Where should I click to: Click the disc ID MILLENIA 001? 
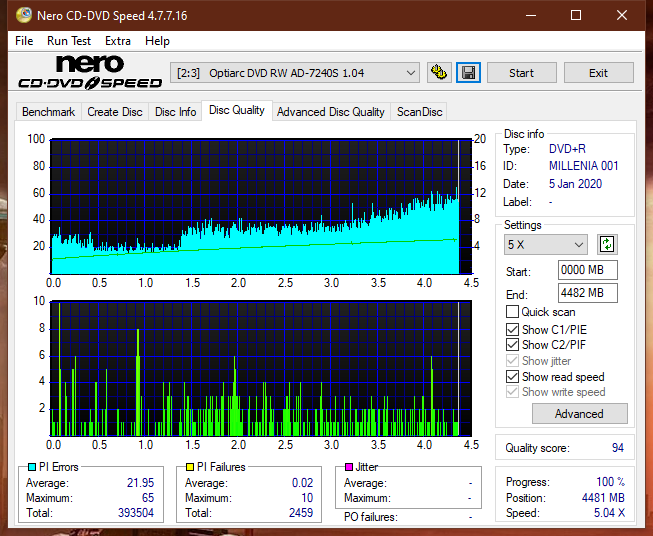583,166
